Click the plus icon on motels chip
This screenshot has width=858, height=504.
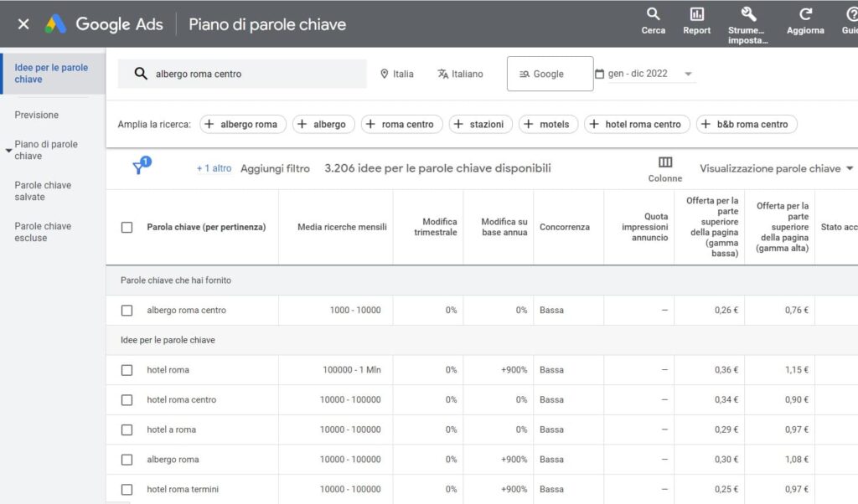point(528,124)
